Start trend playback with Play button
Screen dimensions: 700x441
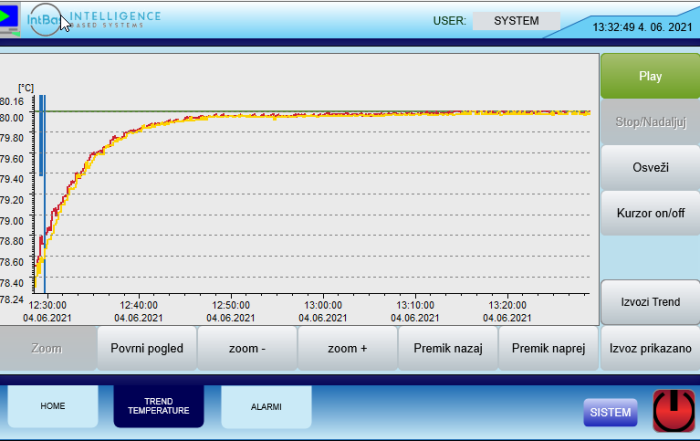(x=650, y=76)
